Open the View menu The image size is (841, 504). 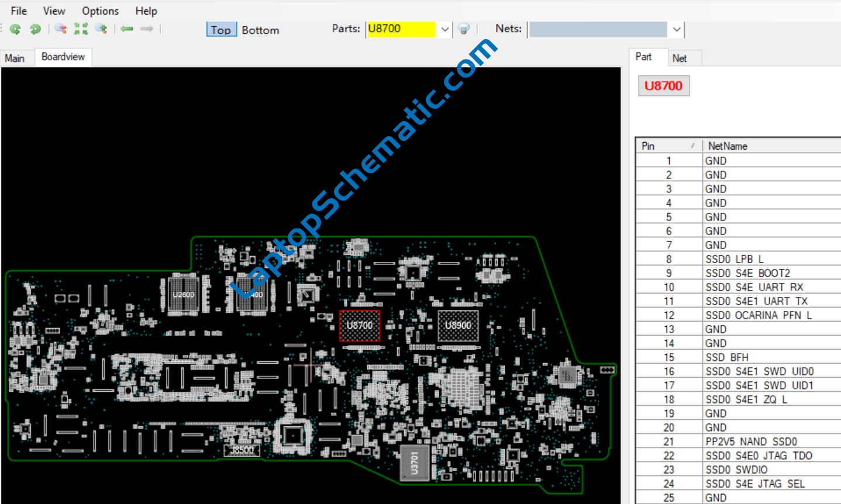[54, 11]
